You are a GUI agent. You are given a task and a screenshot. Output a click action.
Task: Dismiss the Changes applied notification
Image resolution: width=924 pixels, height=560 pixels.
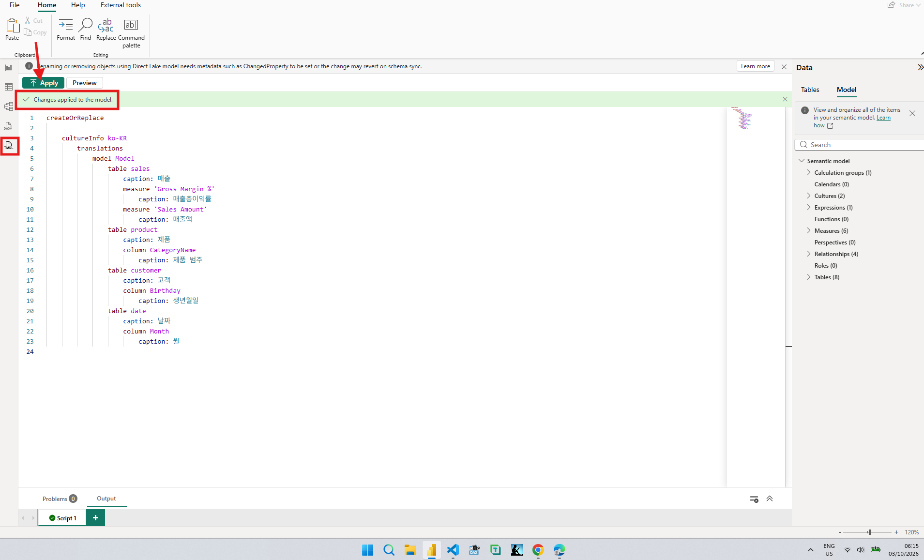coord(785,99)
